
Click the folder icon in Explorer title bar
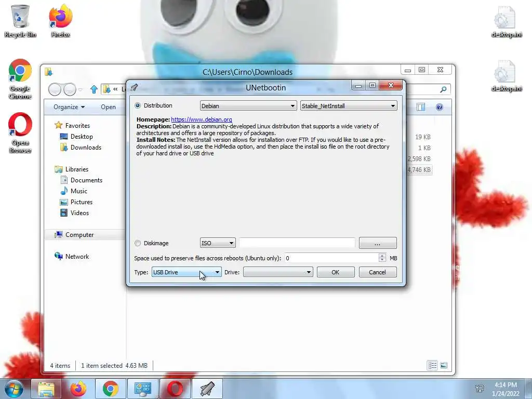click(48, 72)
